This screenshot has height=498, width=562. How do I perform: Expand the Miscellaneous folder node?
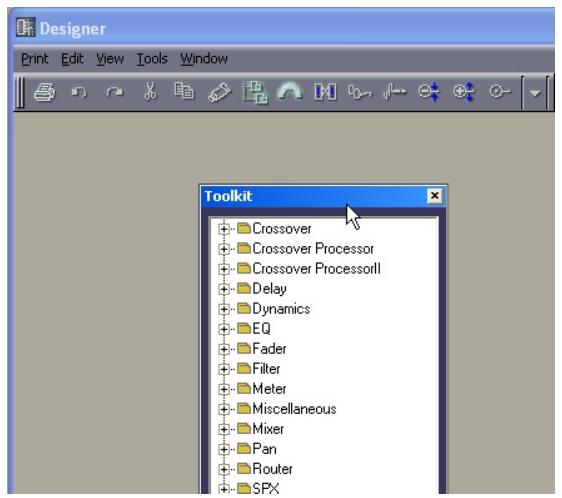(224, 409)
